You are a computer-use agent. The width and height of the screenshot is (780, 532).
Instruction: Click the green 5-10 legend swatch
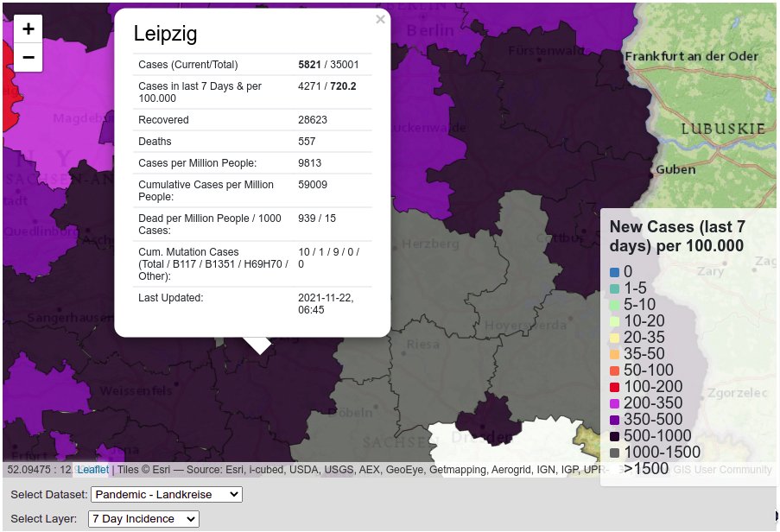coord(614,305)
